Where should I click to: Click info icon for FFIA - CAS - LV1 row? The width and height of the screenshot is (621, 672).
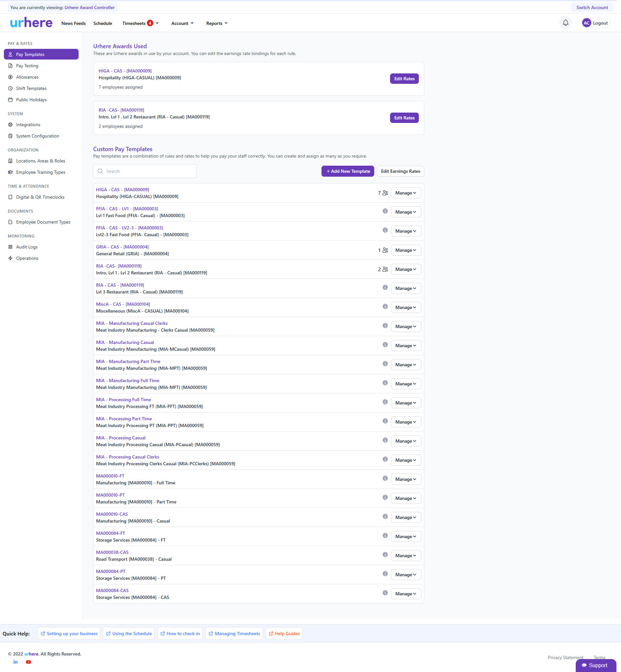(385, 211)
